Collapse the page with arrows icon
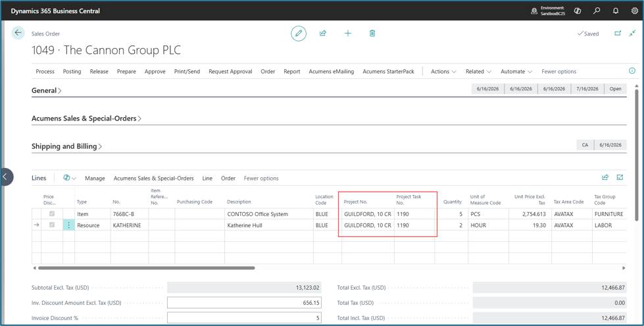Image resolution: width=644 pixels, height=326 pixels. 633,34
